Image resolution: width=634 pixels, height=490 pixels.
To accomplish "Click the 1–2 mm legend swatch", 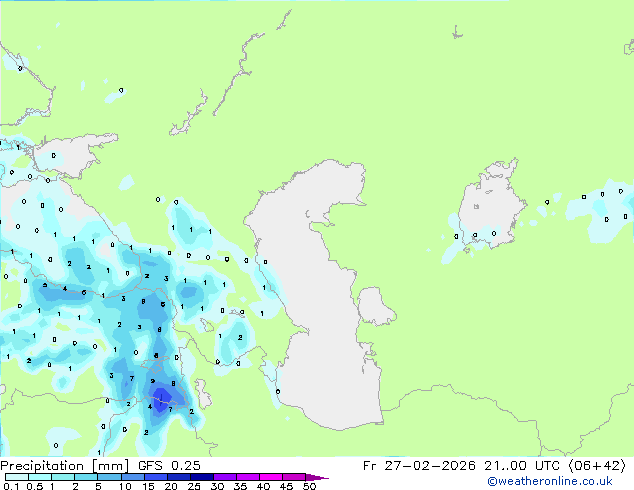I will coord(63,477).
